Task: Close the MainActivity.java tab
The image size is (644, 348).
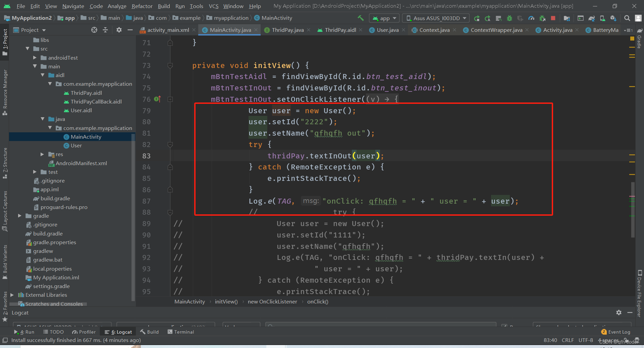Action: click(x=256, y=30)
